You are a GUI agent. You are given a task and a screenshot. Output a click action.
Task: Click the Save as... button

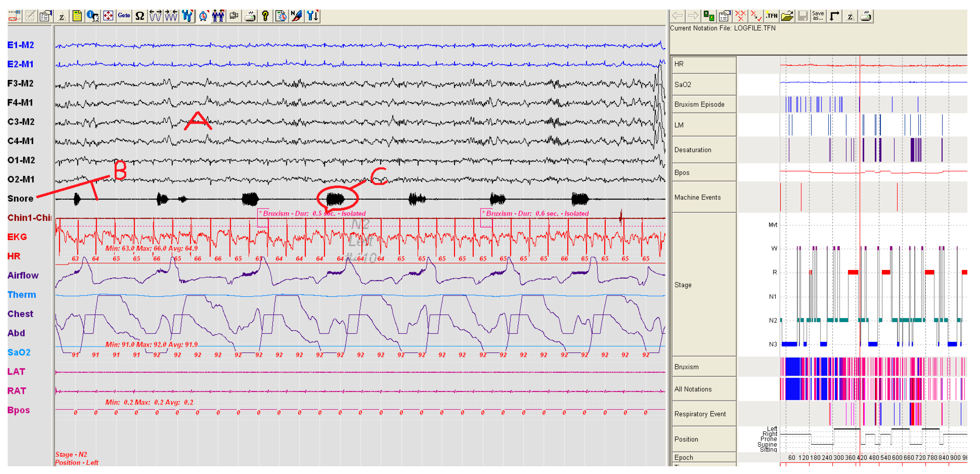[818, 16]
